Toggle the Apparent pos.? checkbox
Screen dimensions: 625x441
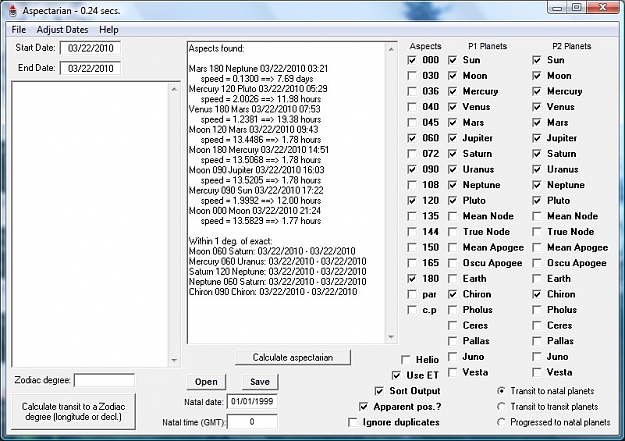(363, 407)
